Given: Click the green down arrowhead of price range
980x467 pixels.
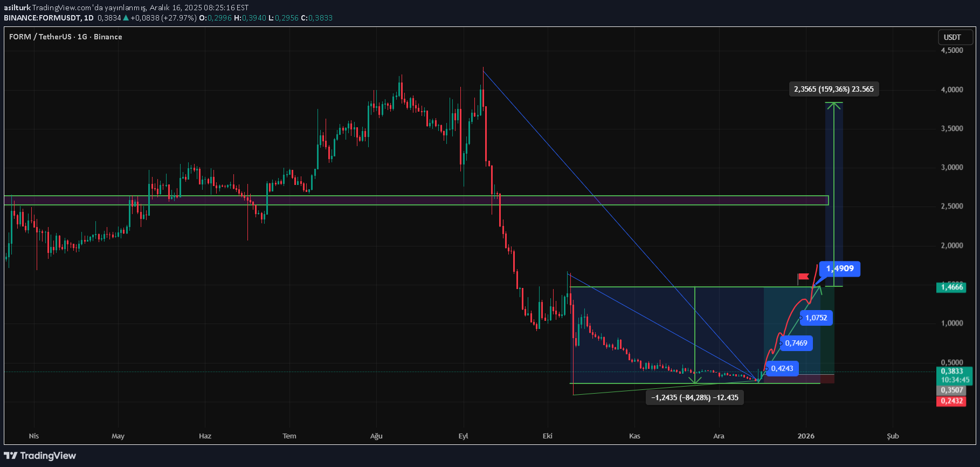Looking at the screenshot, I should point(695,381).
